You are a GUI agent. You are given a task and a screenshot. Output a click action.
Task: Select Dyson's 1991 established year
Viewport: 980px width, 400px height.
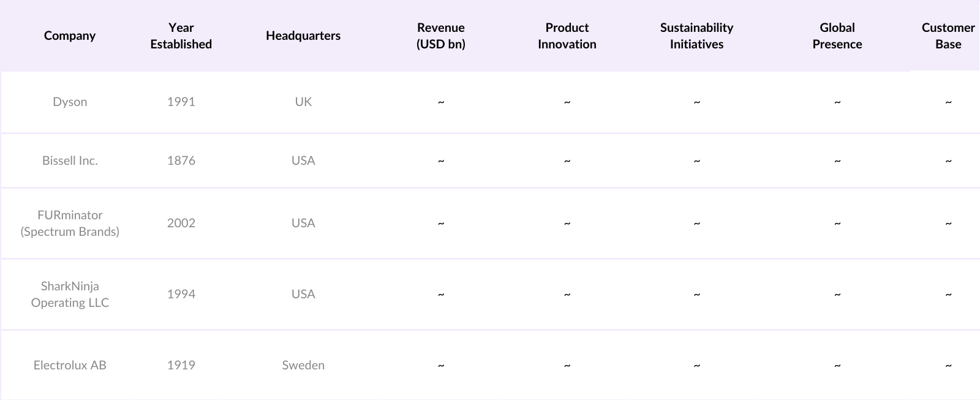coord(181,102)
